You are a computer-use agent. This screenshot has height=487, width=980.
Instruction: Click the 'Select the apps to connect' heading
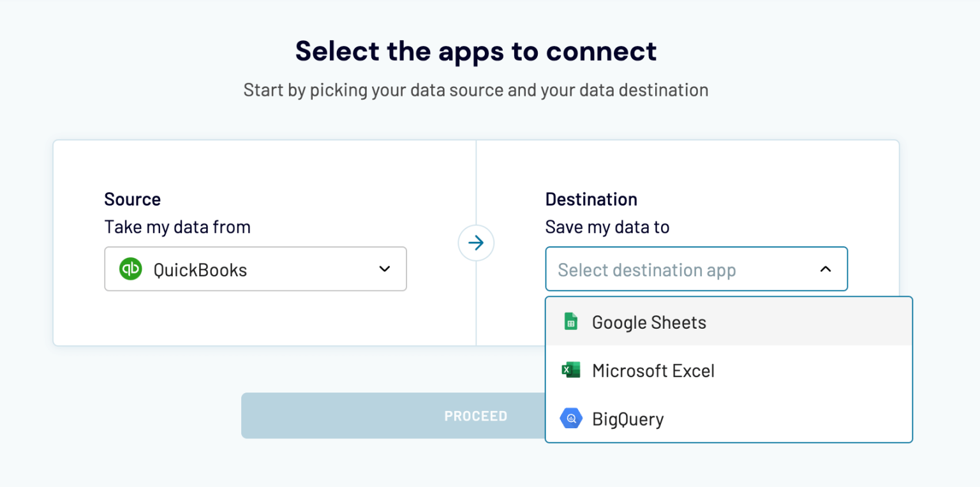(x=475, y=50)
